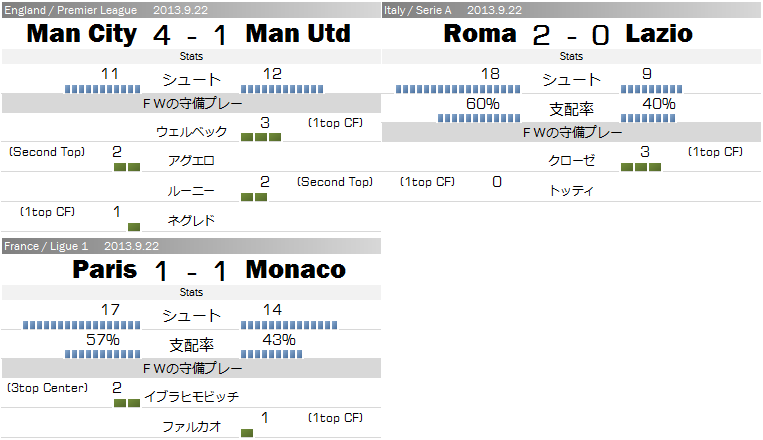Click the player name イブラヒモビッチ
The image size is (763, 440).
[191, 397]
